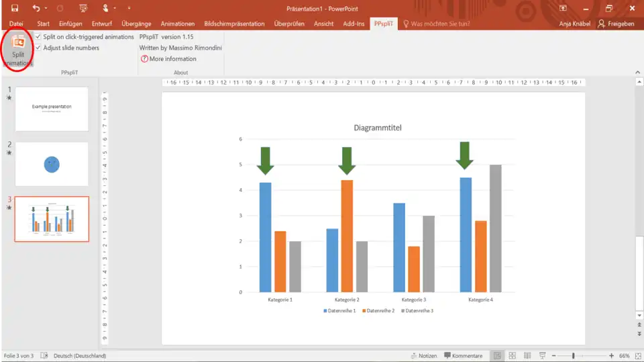
Task: Toggle the Notizen pane
Action: point(423,355)
